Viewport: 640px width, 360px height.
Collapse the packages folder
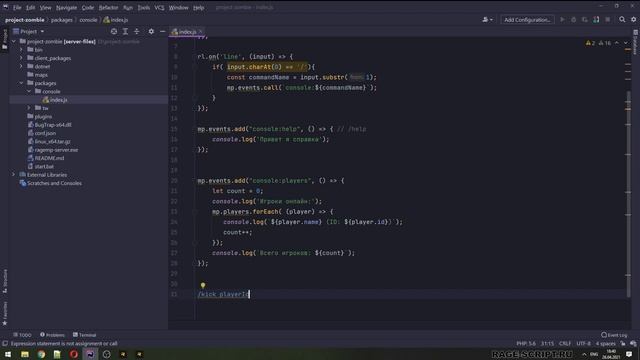pyautogui.click(x=22, y=83)
